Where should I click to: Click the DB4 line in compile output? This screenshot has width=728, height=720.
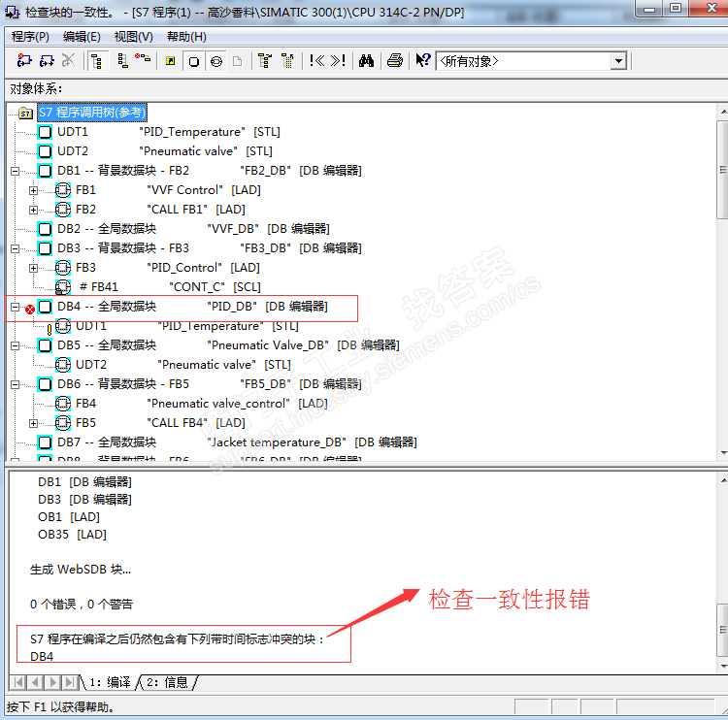coord(42,656)
